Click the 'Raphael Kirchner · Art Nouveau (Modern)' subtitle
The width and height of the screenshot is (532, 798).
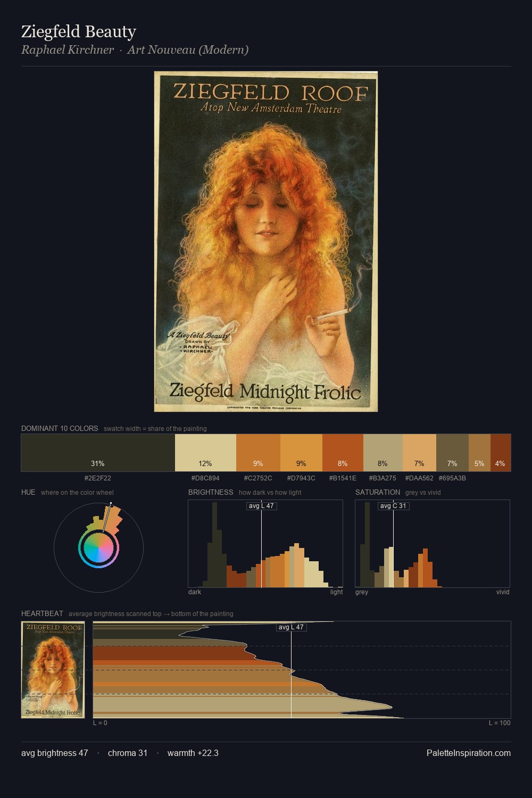click(135, 50)
